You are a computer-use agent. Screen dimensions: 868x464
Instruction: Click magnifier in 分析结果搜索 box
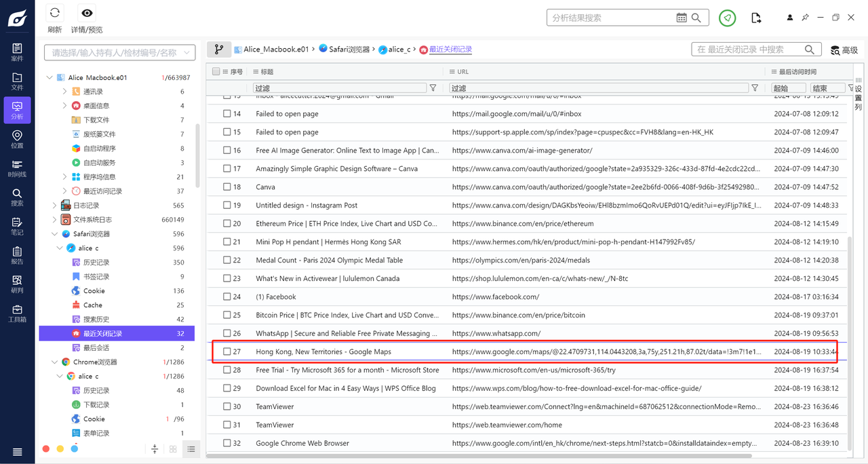pos(697,18)
